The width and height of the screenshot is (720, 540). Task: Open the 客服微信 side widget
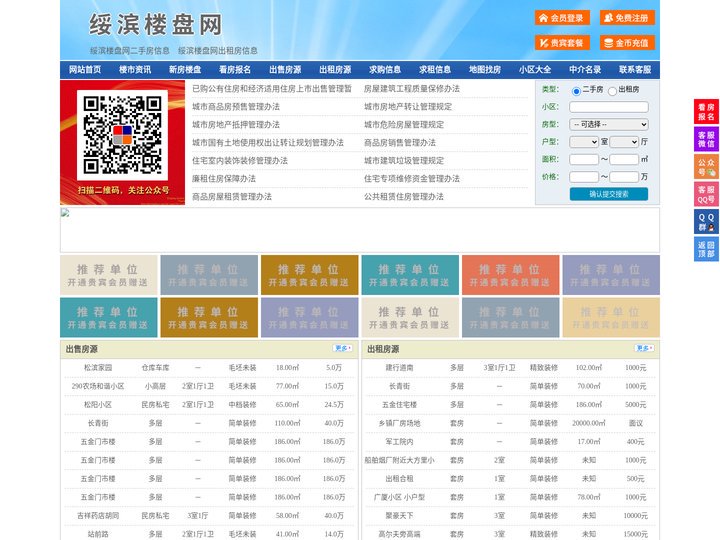pyautogui.click(x=706, y=139)
